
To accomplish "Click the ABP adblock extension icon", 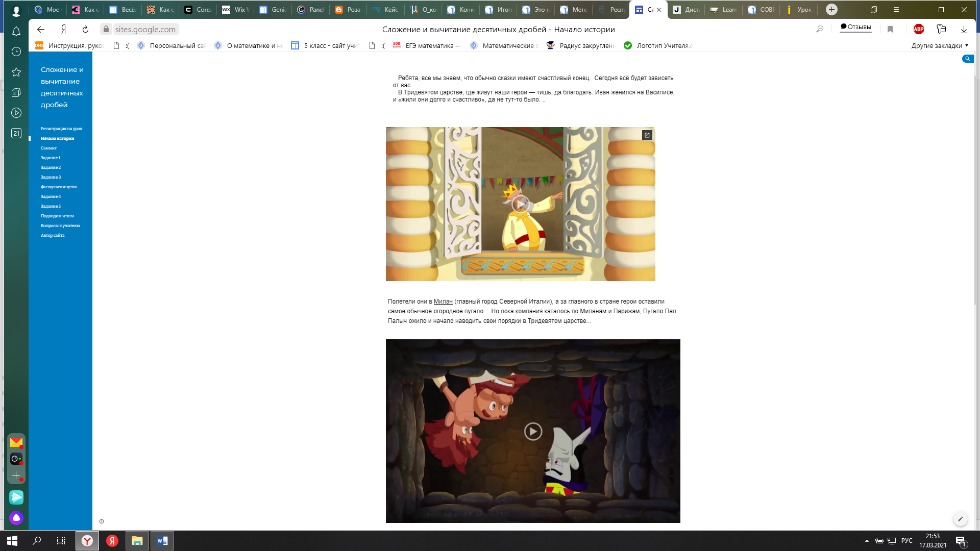I will (x=918, y=30).
